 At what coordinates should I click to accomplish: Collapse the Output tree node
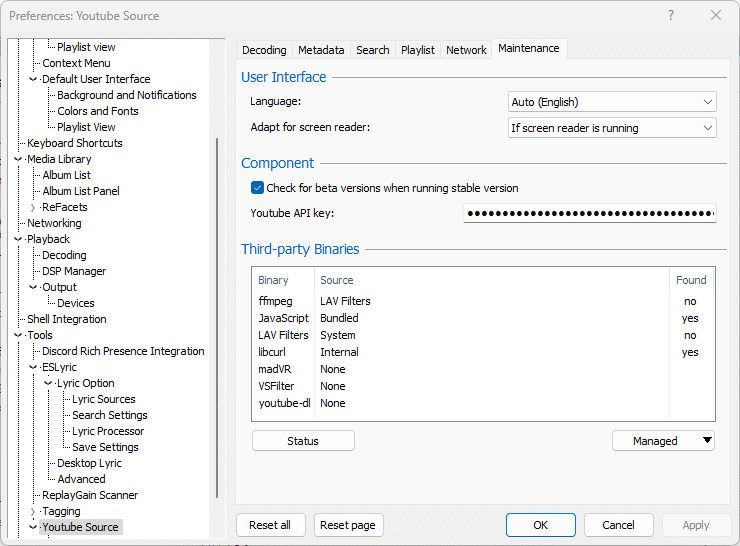33,287
